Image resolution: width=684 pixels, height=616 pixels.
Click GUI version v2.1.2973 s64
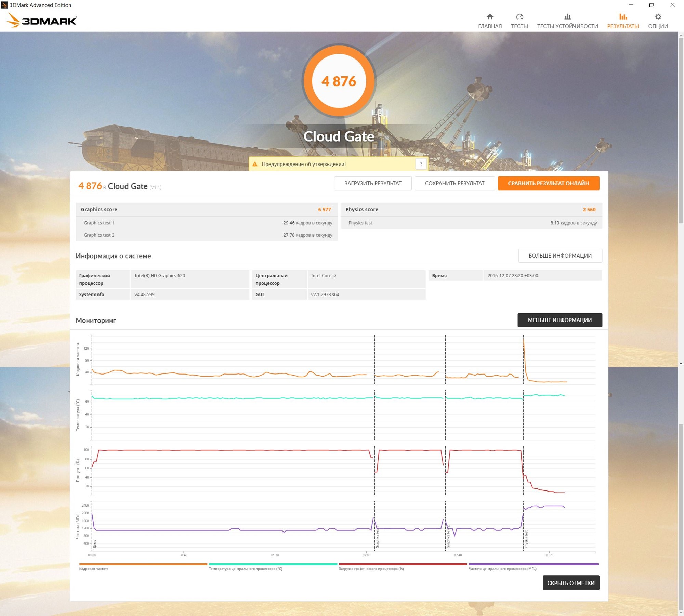[325, 294]
